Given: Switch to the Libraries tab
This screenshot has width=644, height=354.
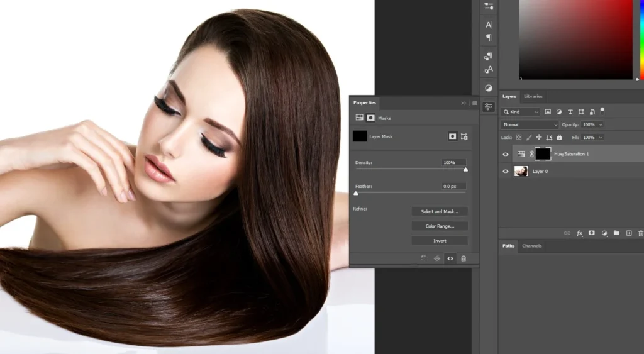Looking at the screenshot, I should pos(533,96).
